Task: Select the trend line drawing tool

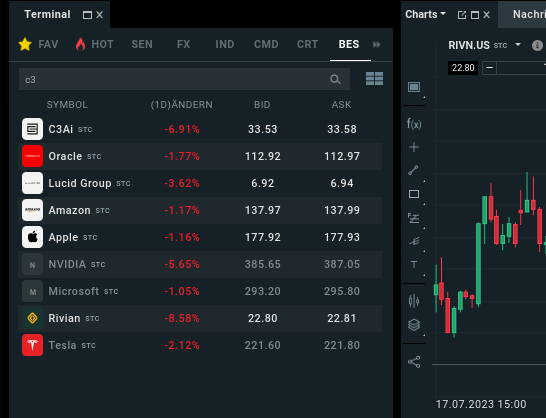Action: coord(413,170)
